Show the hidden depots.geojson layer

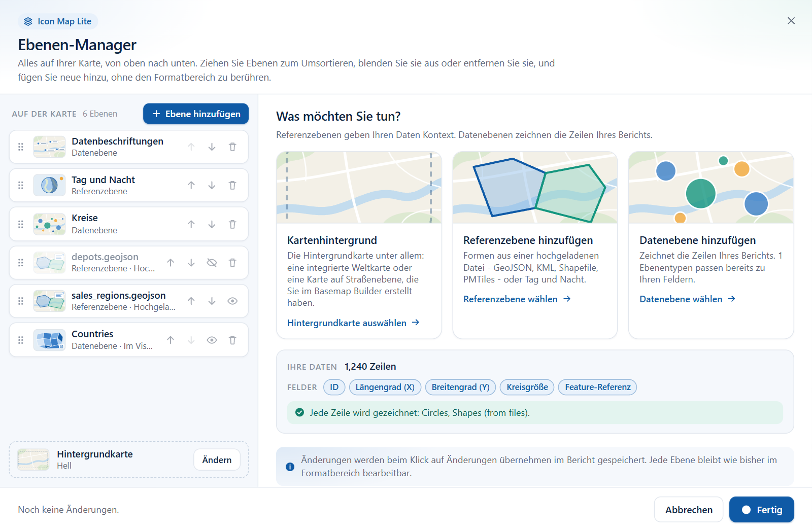pyautogui.click(x=212, y=263)
